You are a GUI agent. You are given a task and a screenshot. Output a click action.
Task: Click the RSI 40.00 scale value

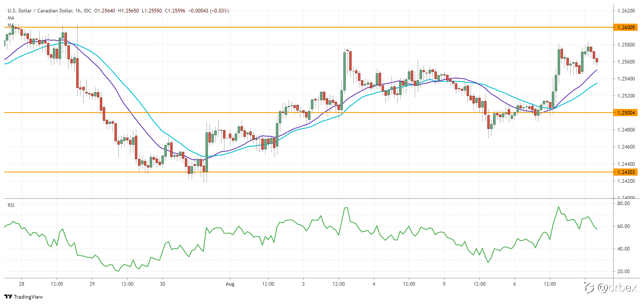click(624, 249)
